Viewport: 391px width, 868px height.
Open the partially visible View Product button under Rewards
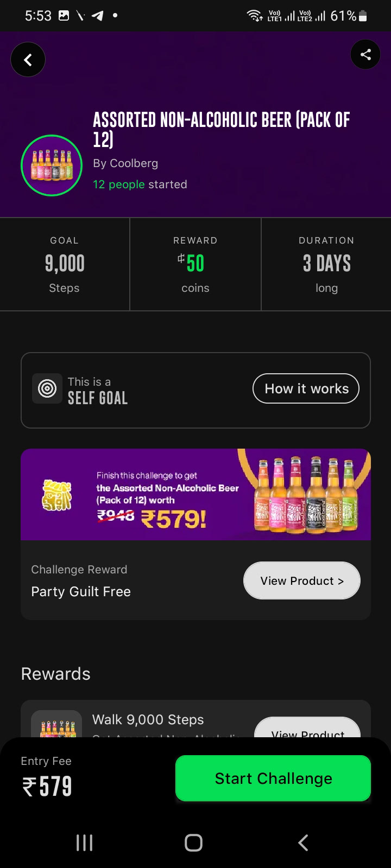[307, 727]
